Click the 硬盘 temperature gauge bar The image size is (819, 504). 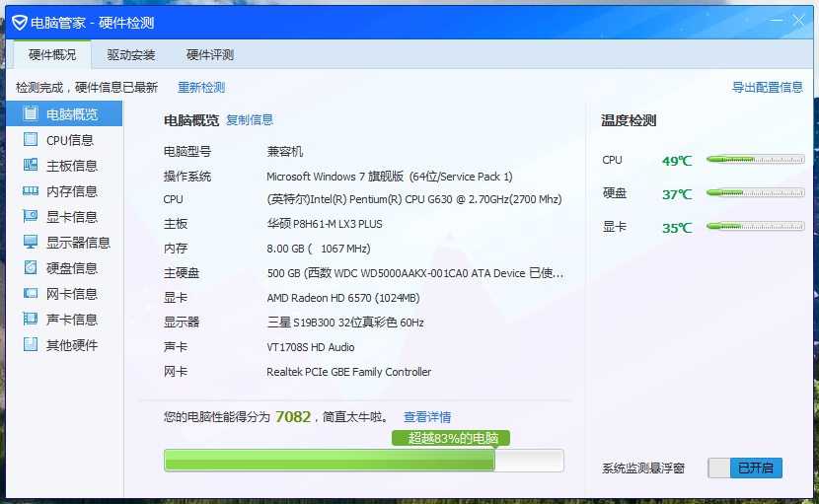(x=755, y=192)
